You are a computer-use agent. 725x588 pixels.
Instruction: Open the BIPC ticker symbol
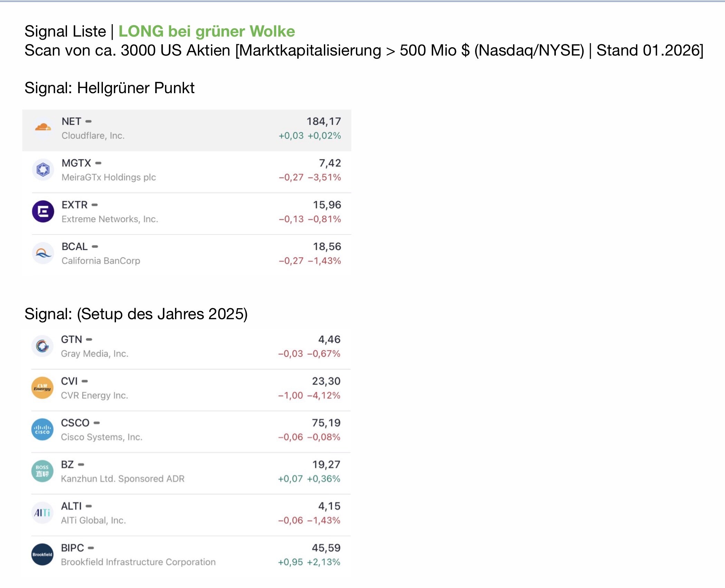point(72,548)
